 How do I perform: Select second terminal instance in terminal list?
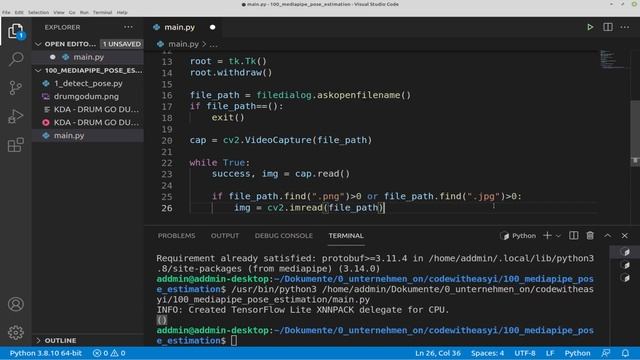tap(625, 265)
